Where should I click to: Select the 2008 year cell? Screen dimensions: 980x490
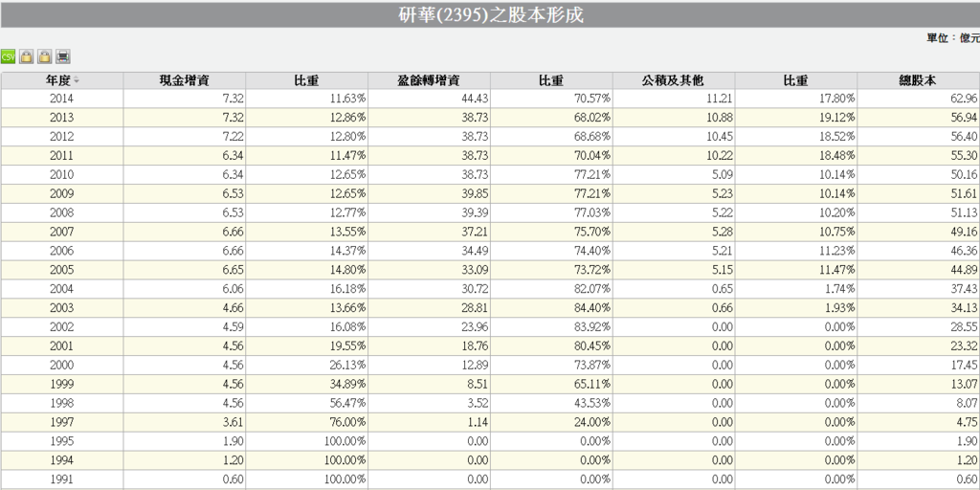62,212
